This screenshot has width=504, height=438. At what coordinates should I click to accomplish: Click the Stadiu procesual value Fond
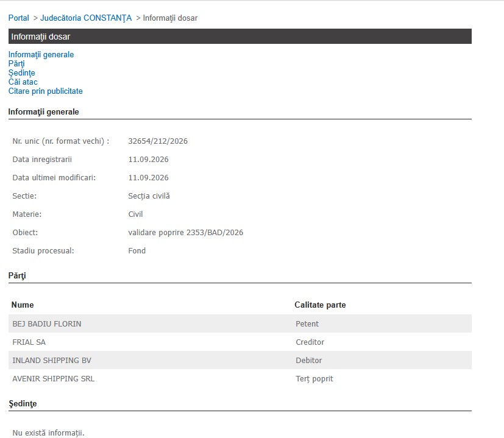[x=137, y=250]
